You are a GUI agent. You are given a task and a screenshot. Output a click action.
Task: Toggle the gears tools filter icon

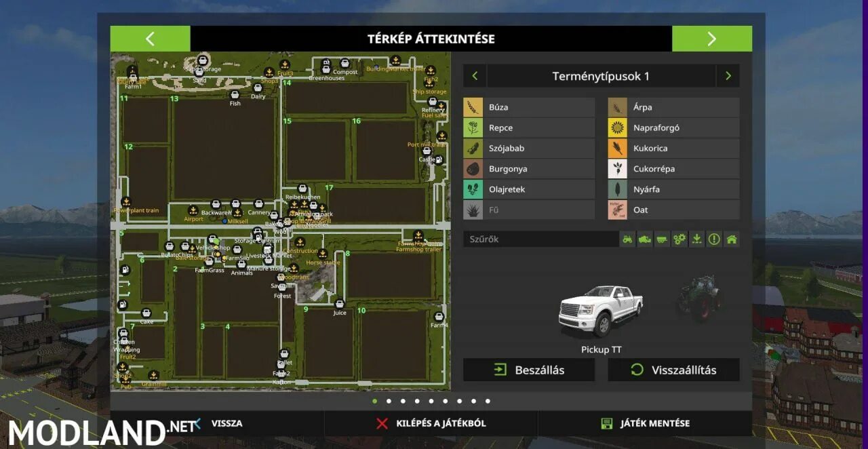click(x=679, y=239)
